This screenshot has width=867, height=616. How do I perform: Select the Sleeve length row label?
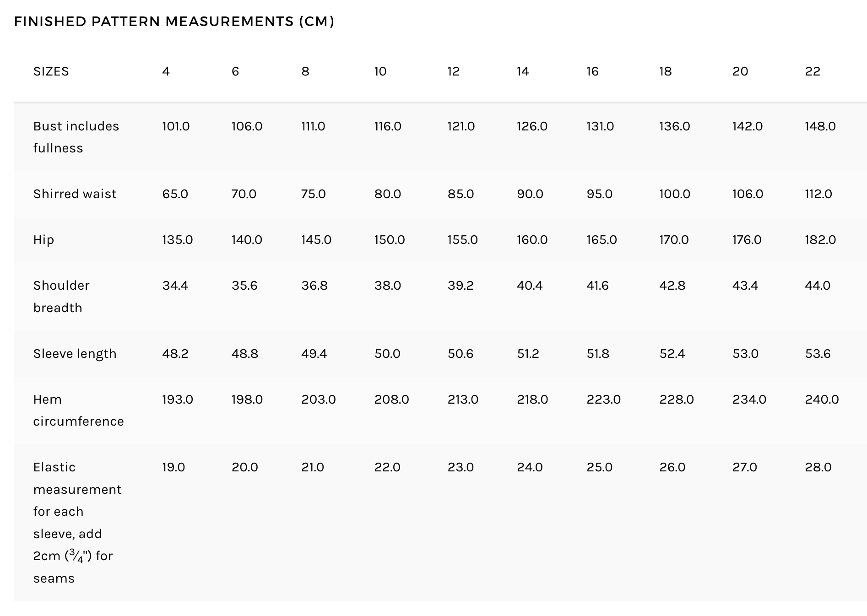(x=75, y=354)
